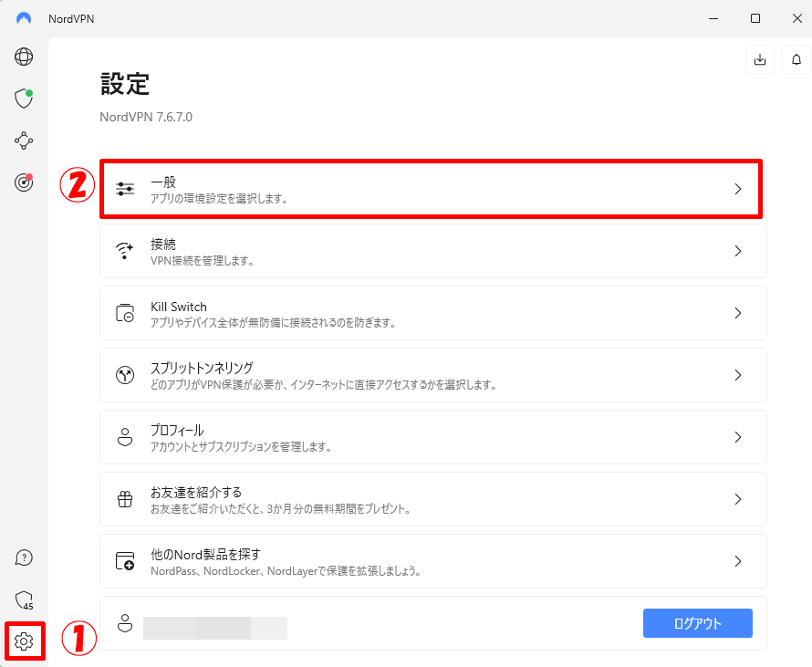
Task: Close the NordVPN window
Action: pyautogui.click(x=797, y=18)
